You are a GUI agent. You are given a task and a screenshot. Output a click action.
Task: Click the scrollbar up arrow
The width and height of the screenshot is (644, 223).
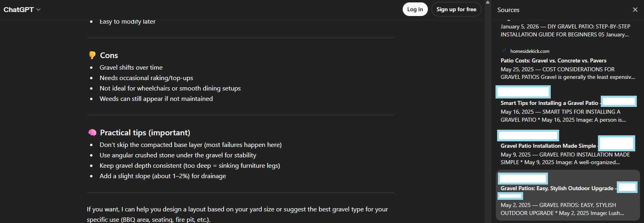(x=488, y=2)
